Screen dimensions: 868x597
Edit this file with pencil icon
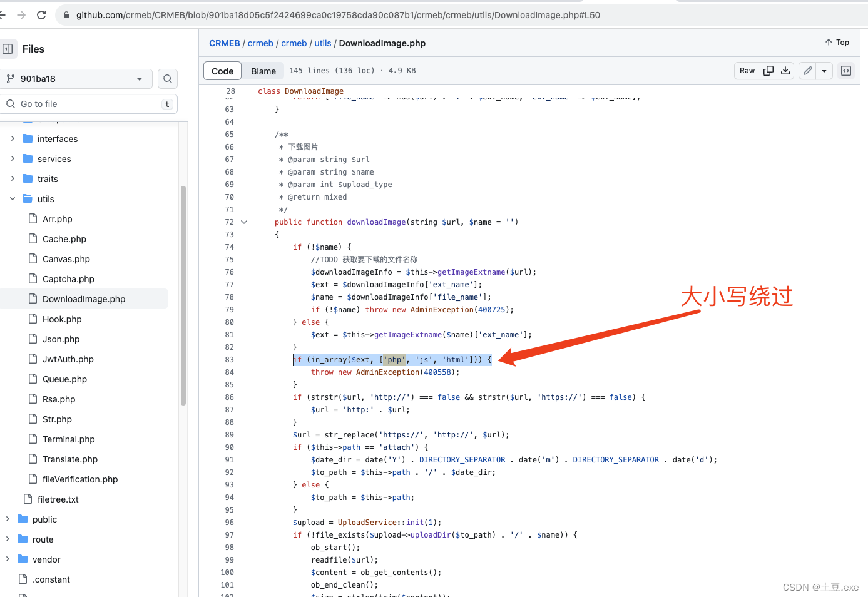(808, 71)
